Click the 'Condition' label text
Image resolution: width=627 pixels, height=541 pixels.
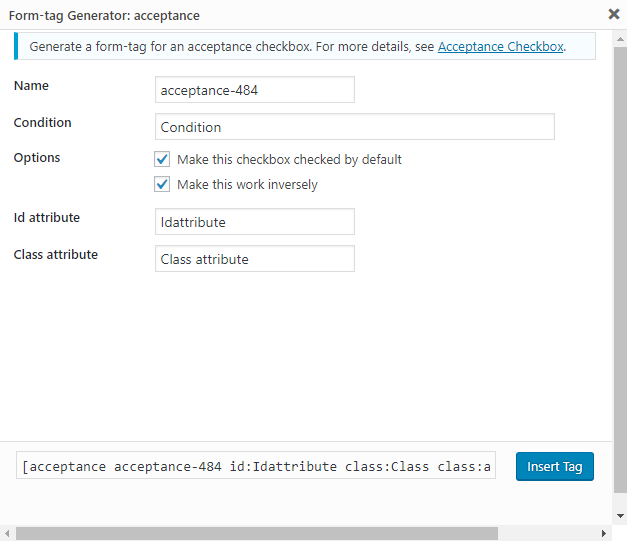click(42, 123)
